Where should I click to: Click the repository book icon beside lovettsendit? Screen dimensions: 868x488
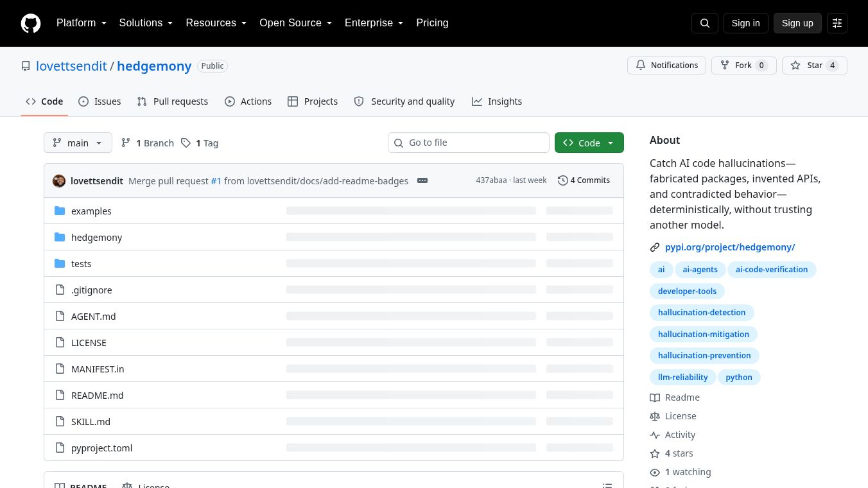(26, 66)
